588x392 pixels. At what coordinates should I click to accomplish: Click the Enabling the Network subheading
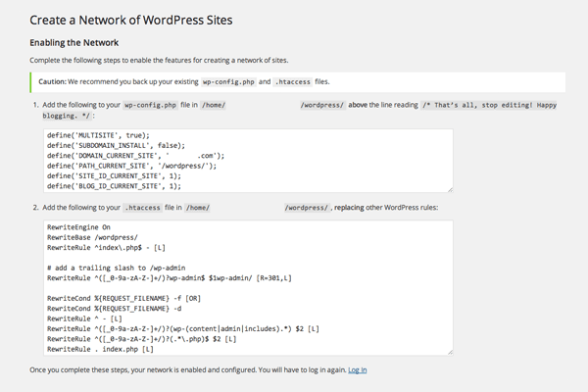(x=73, y=43)
